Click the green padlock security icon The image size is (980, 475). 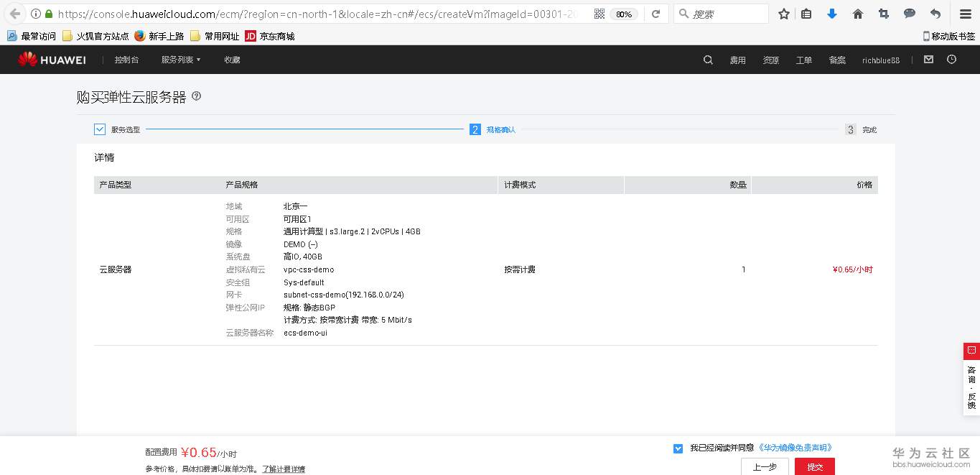tap(49, 14)
